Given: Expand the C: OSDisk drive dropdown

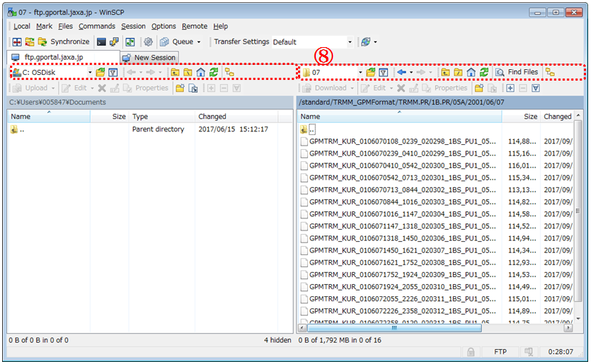Looking at the screenshot, I should click(x=90, y=72).
